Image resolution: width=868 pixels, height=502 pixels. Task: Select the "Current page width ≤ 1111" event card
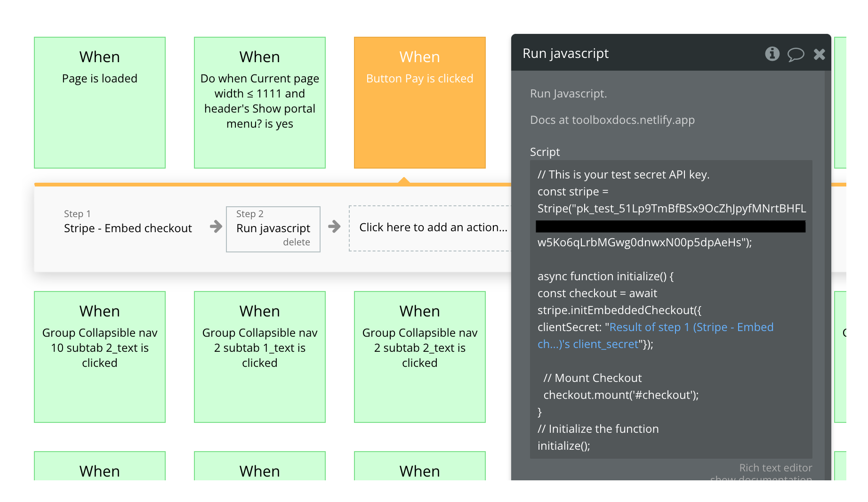(259, 102)
